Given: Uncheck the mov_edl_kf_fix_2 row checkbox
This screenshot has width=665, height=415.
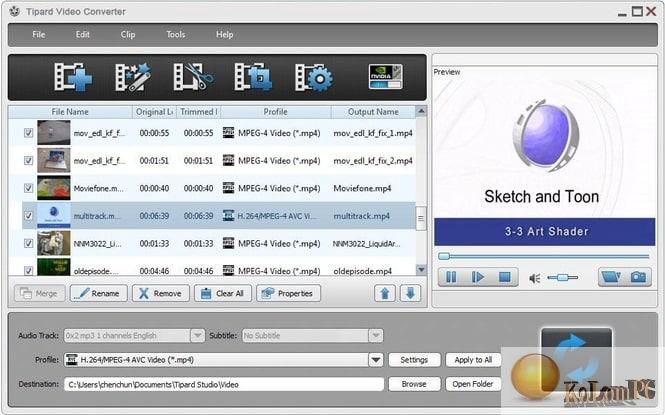Looking at the screenshot, I should [28, 161].
